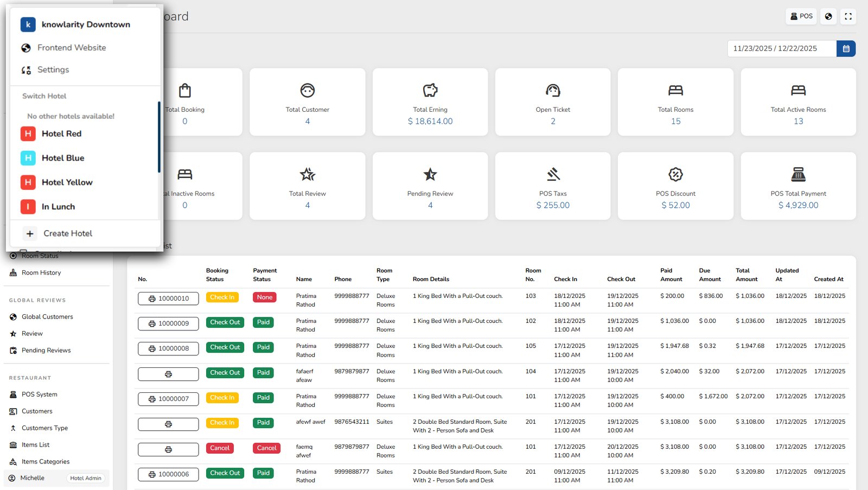This screenshot has height=490, width=868.
Task: Open Pending Reviews in sidebar
Action: [46, 351]
